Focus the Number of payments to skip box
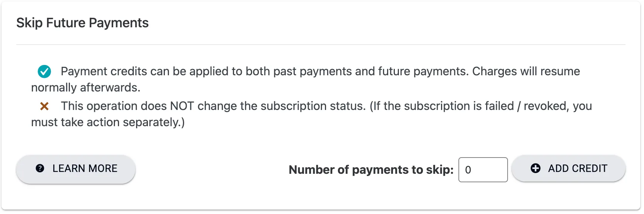The image size is (644, 214). point(483,170)
